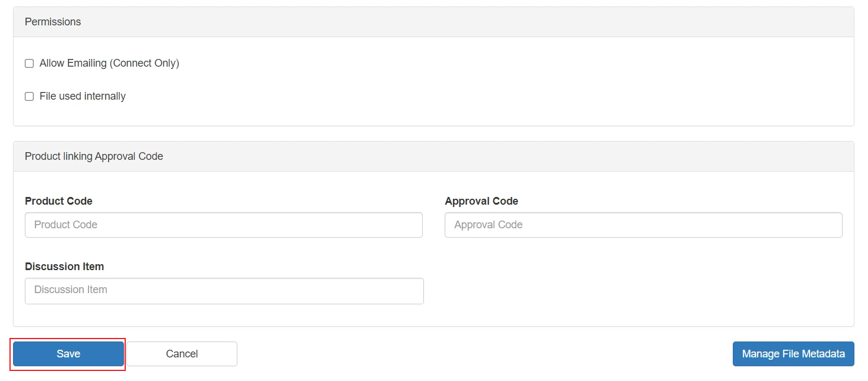Image resolution: width=868 pixels, height=381 pixels.
Task: Cancel the form with the Cancel button
Action: [x=182, y=354]
